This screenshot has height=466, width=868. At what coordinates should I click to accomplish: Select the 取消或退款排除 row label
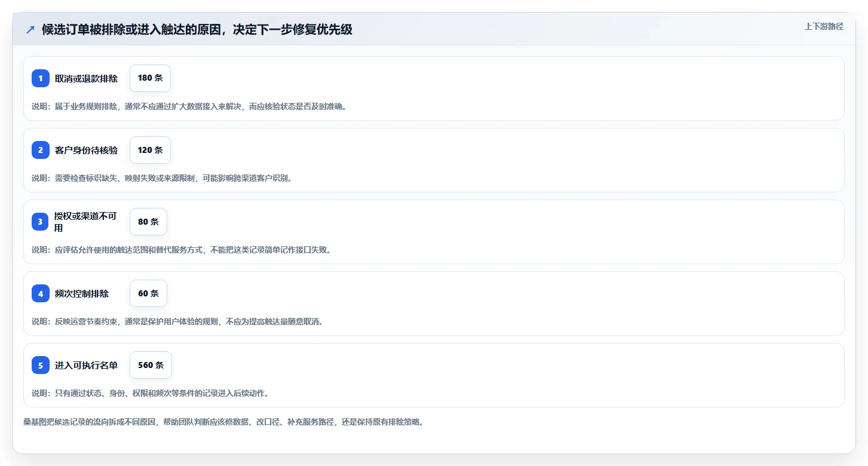(x=86, y=78)
